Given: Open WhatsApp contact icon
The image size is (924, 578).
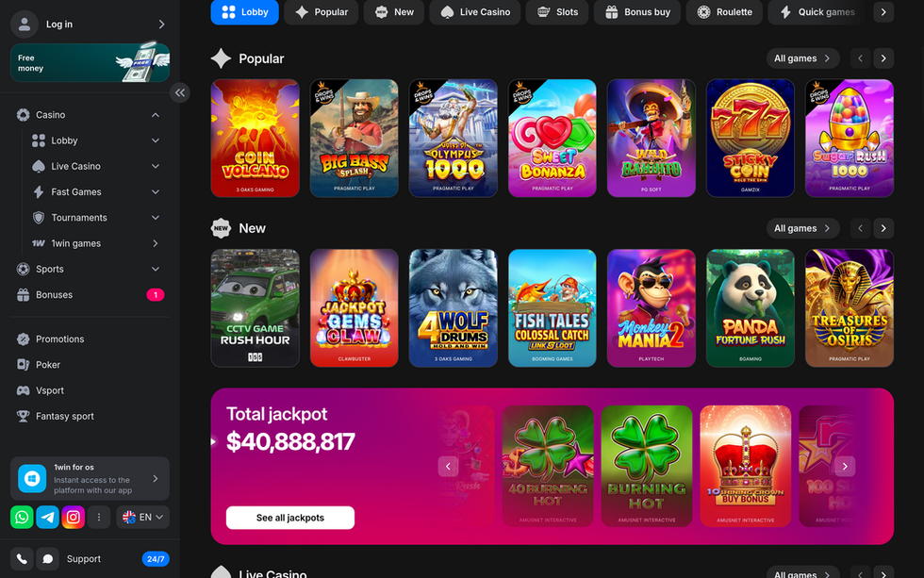Looking at the screenshot, I should pos(22,518).
